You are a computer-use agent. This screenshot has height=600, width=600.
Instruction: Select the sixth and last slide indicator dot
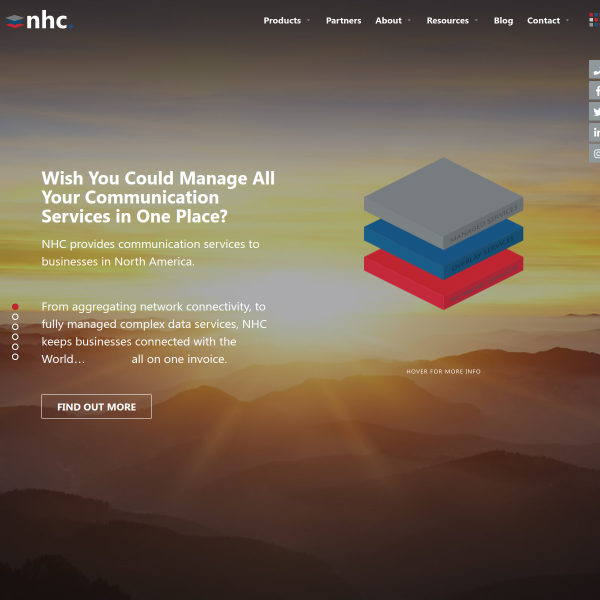click(x=15, y=357)
